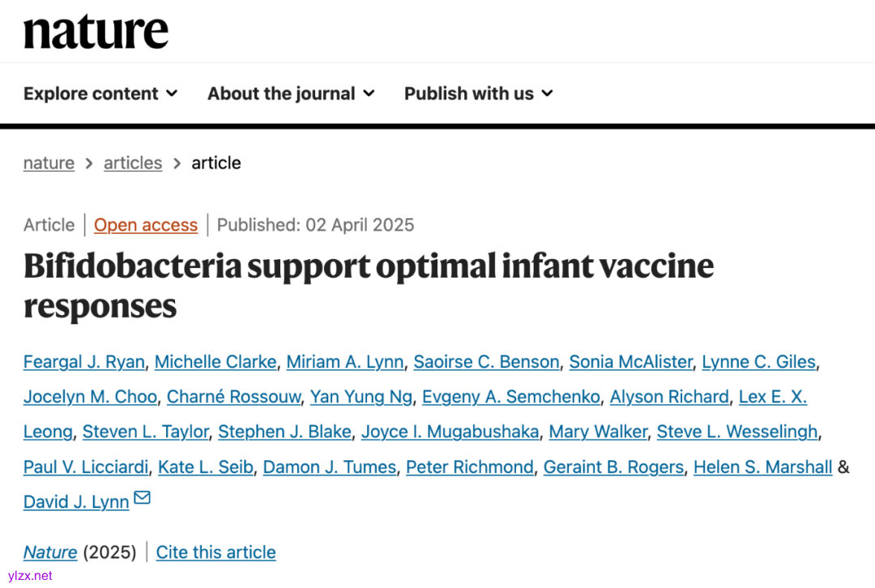Open the About the journal menu
The width and height of the screenshot is (875, 588).
tap(291, 94)
